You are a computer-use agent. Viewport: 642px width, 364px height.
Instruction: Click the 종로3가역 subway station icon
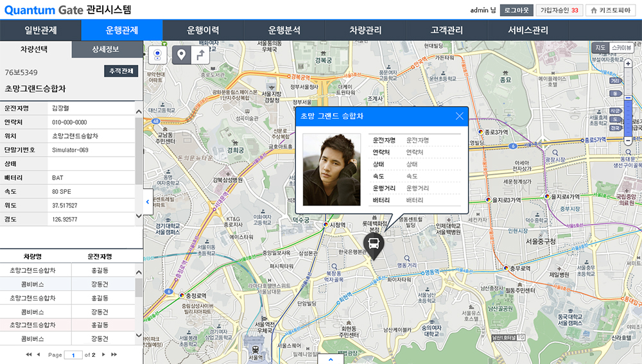[481, 132]
